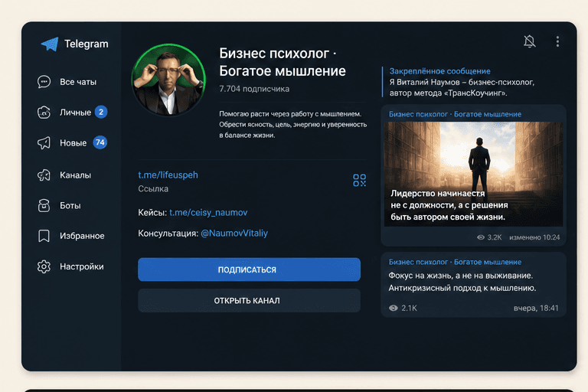Select the Все чаты menu label
588x392 pixels.
[78, 82]
